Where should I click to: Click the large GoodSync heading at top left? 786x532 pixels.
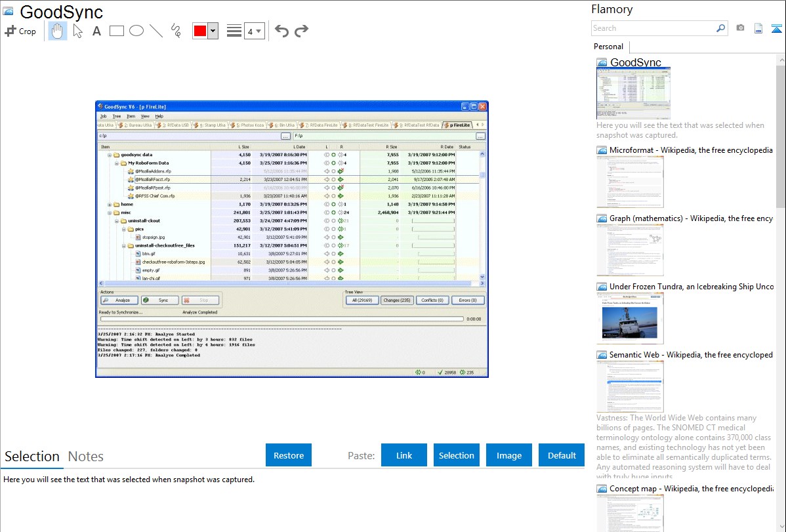point(62,12)
